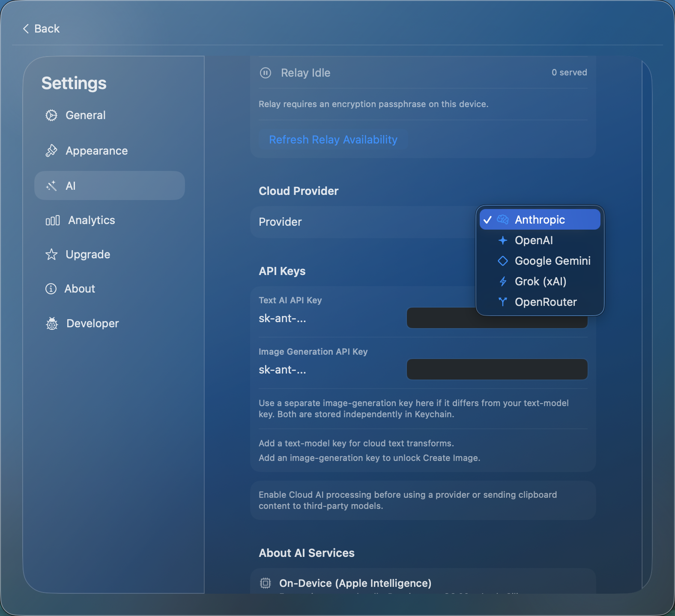The width and height of the screenshot is (675, 616).
Task: Select Grok (xAI) provider option
Action: pos(540,281)
